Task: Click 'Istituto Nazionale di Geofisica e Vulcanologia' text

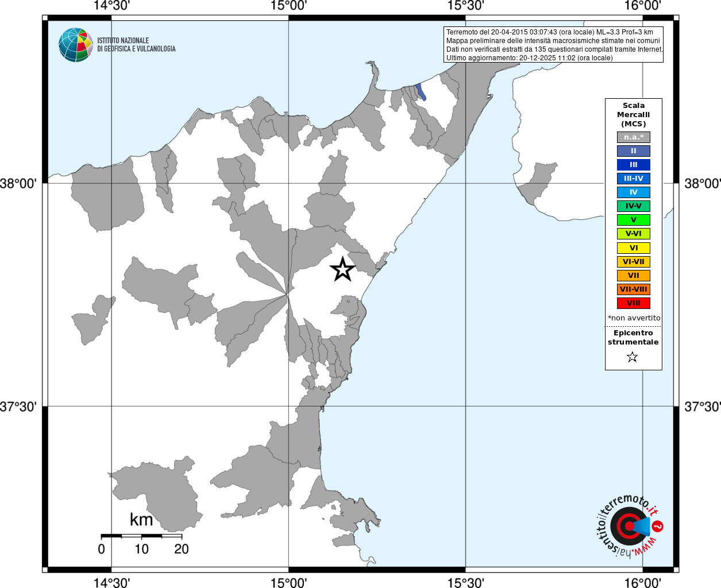Action: [x=136, y=45]
